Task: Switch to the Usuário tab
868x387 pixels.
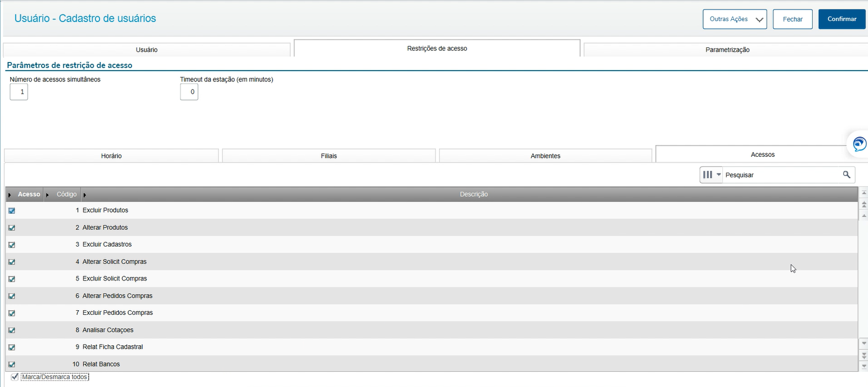Action: 147,50
